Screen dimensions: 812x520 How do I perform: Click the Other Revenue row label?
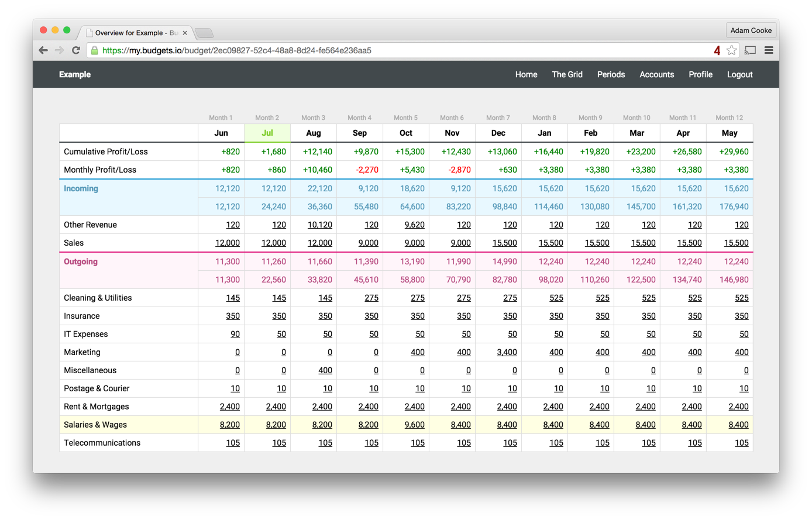[x=91, y=225]
